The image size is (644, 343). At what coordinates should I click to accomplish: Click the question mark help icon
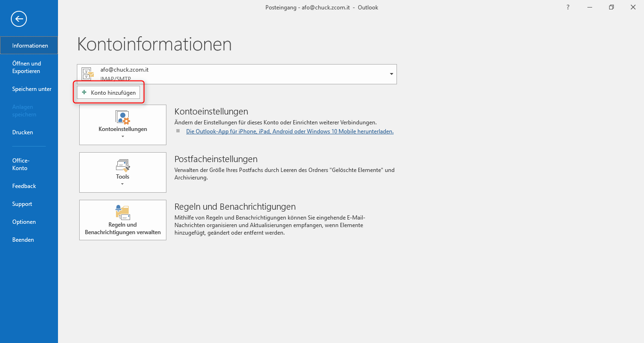click(x=567, y=8)
